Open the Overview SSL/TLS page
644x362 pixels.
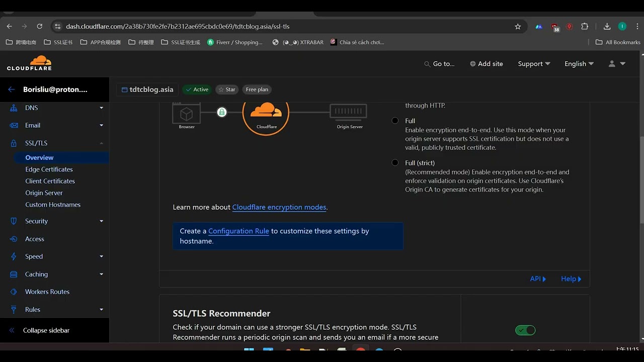pos(39,157)
